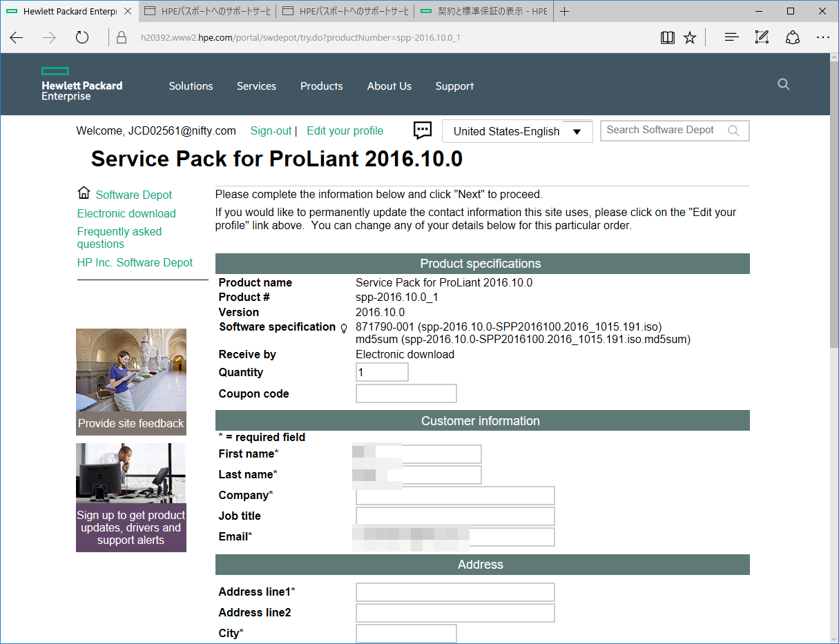The height and width of the screenshot is (644, 839).
Task: Open the Services menu
Action: pyautogui.click(x=256, y=86)
